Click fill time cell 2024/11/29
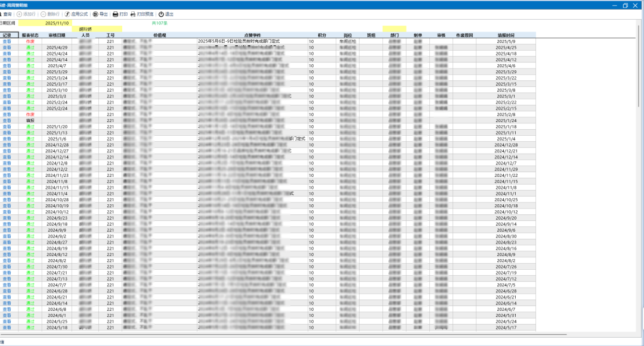The height and width of the screenshot is (346, 644). pos(506,169)
